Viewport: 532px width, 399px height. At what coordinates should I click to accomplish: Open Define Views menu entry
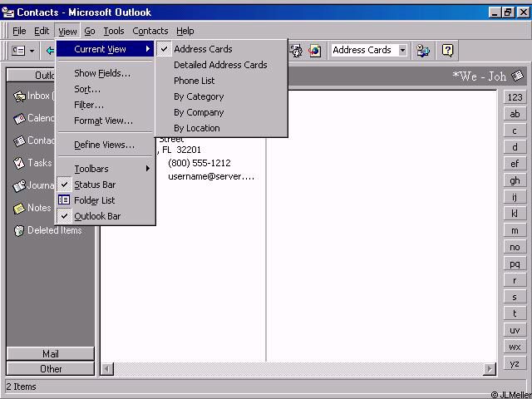click(106, 145)
